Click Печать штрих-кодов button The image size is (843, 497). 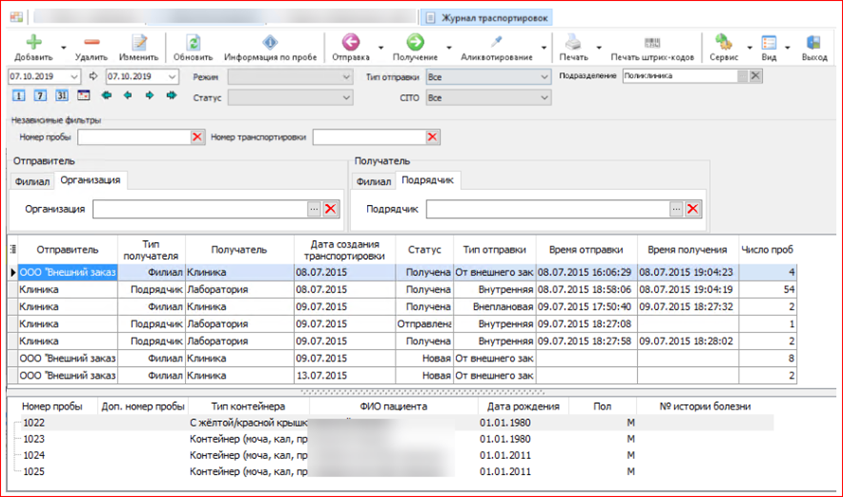(651, 42)
